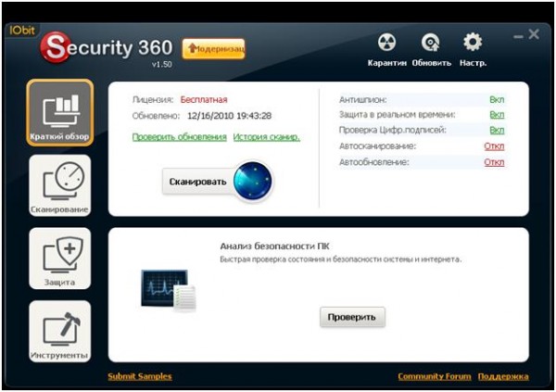This screenshot has height=392, width=556.
Task: Go to the Инструменты tools section
Action: 59,332
